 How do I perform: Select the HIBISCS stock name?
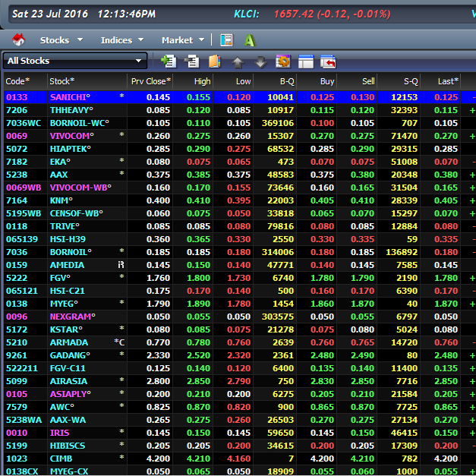pos(68,446)
